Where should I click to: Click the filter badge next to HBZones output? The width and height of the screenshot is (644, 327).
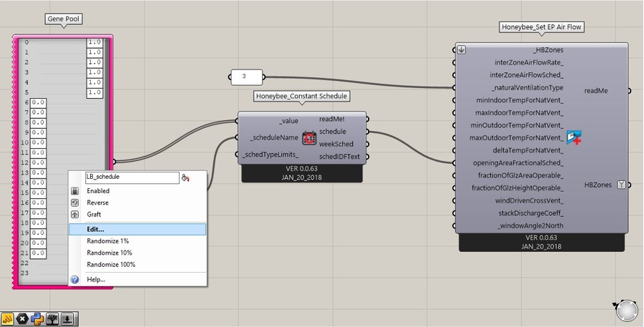[621, 185]
